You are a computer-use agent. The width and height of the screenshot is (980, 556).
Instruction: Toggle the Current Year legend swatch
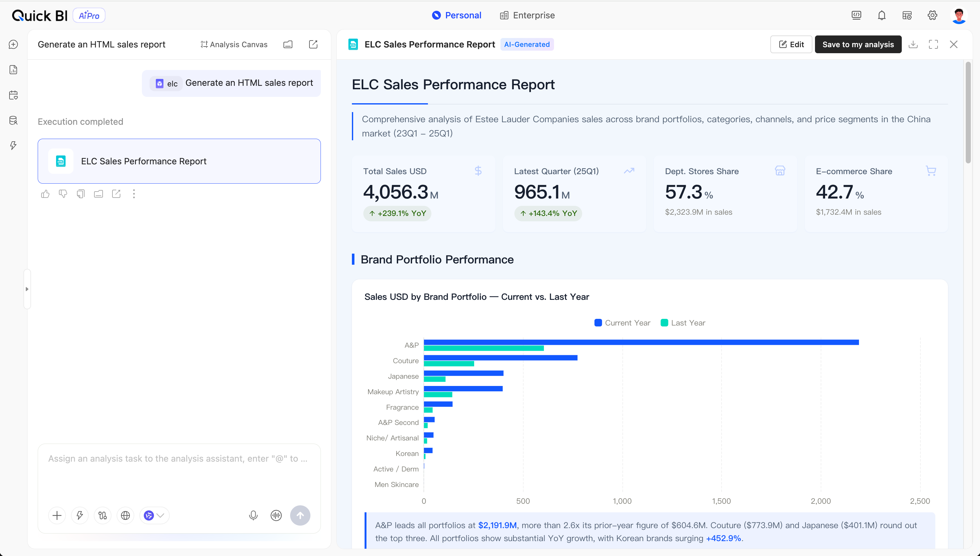point(598,323)
